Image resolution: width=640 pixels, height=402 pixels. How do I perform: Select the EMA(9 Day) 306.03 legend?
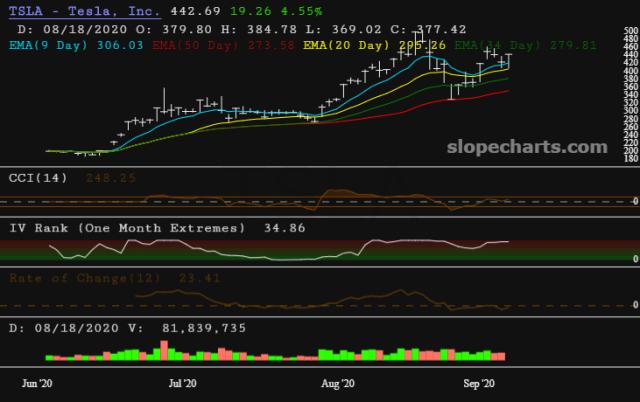point(76,45)
